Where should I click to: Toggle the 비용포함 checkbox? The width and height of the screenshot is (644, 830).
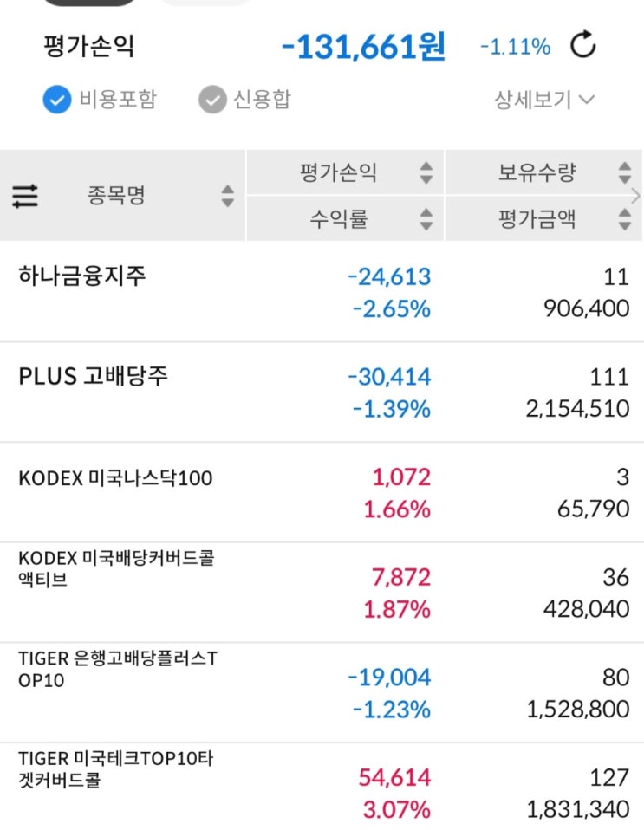[x=56, y=101]
